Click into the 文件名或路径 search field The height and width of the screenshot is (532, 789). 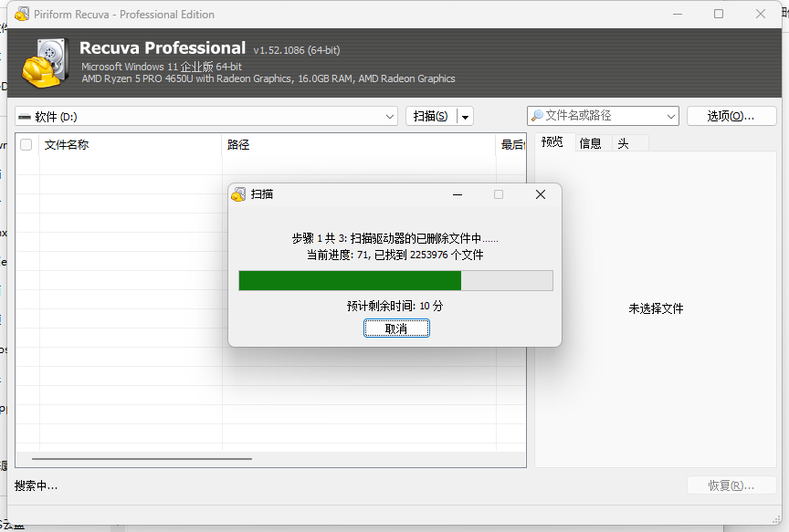[x=603, y=116]
